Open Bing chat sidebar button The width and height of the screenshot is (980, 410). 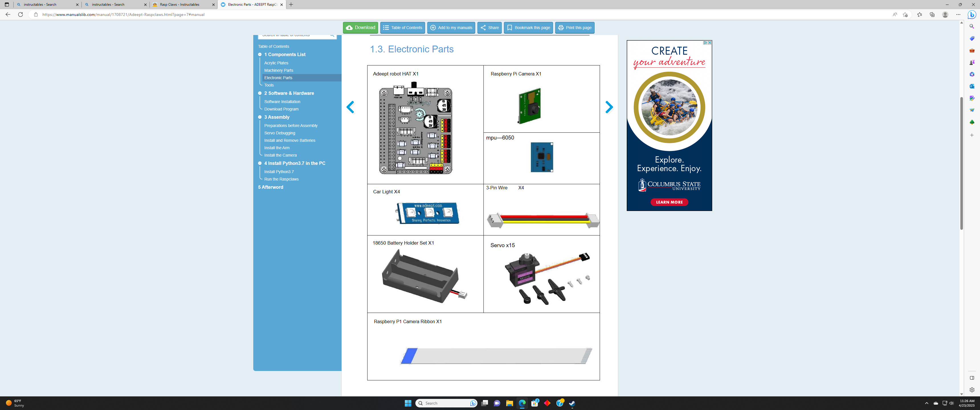972,15
